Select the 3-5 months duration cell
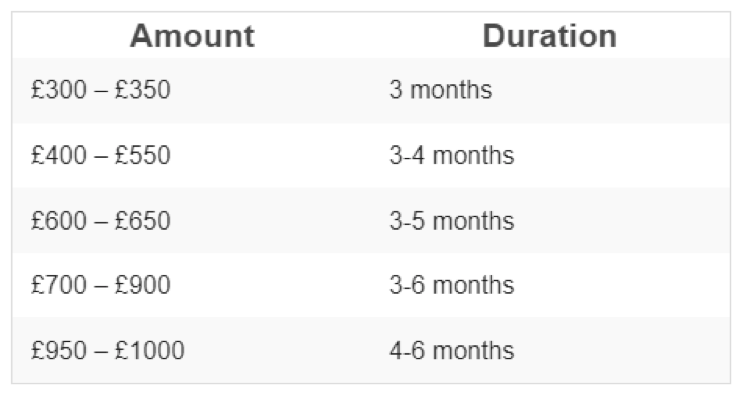The height and width of the screenshot is (396, 741). pyautogui.click(x=551, y=221)
